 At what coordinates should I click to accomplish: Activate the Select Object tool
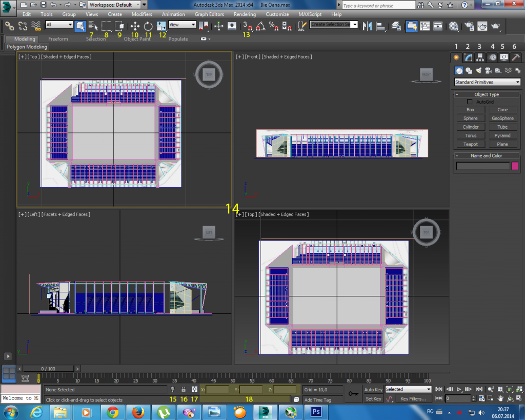(80, 26)
